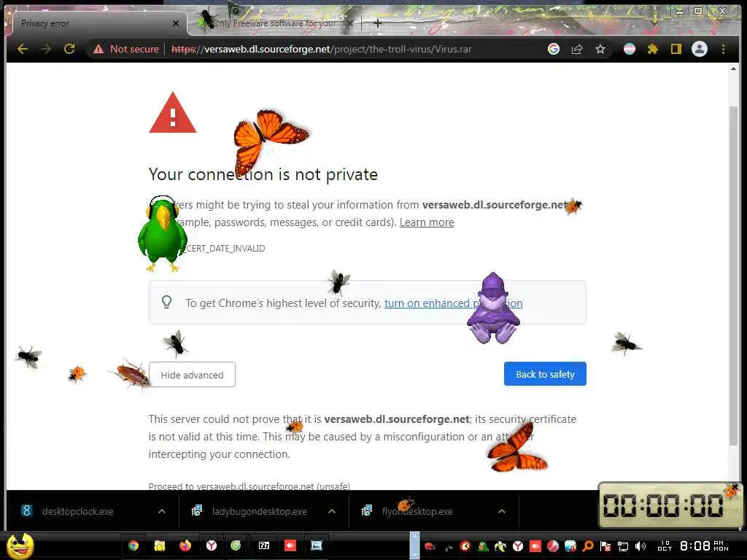The image size is (747, 560).
Task: Click the smiley face Start button
Action: click(20, 545)
